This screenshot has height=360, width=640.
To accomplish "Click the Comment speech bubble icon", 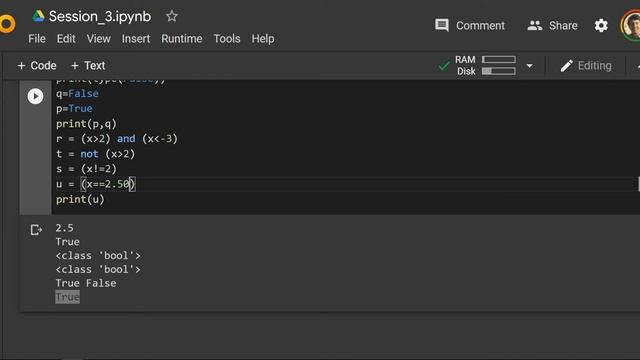I will (x=442, y=25).
